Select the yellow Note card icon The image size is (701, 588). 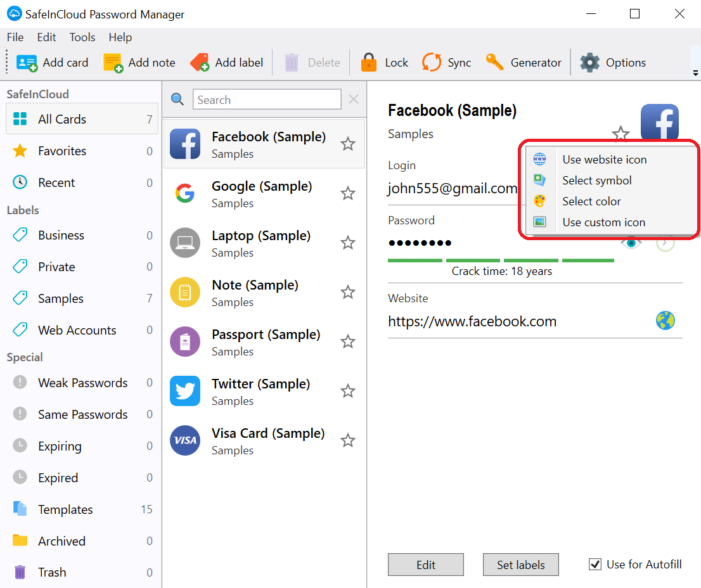(x=185, y=292)
